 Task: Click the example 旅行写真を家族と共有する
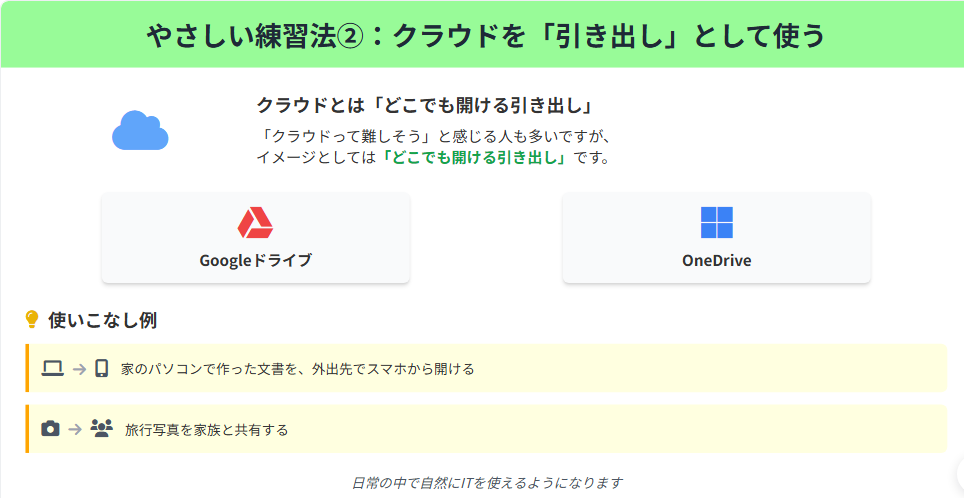pyautogui.click(x=206, y=430)
